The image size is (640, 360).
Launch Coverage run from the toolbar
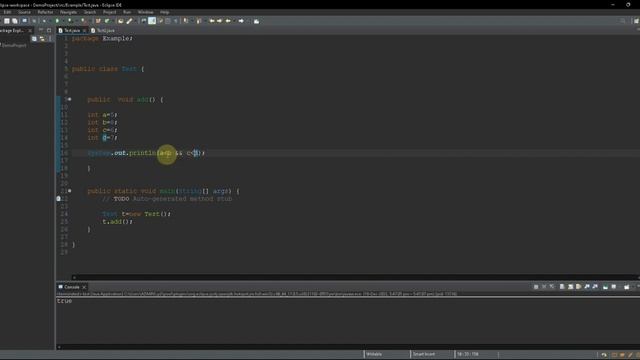click(x=70, y=21)
